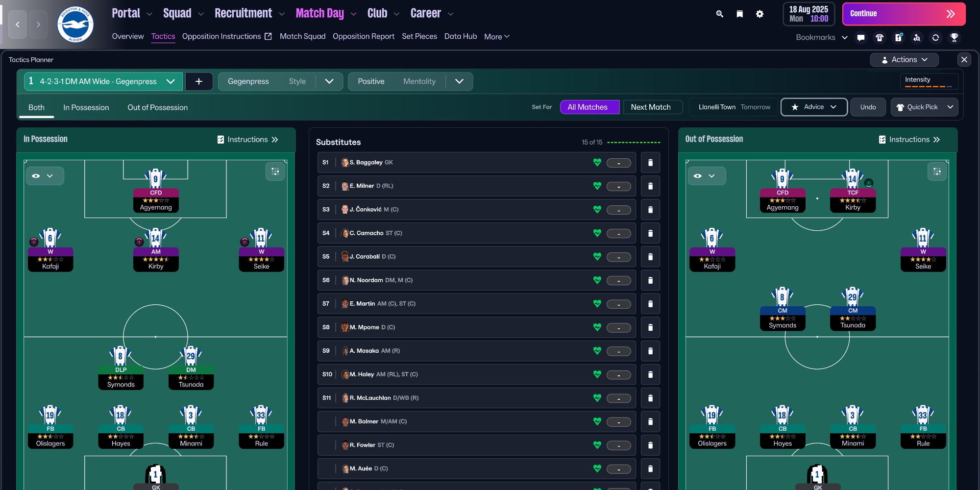This screenshot has width=980, height=490.
Task: Open the search magnifier icon
Action: pos(719,14)
